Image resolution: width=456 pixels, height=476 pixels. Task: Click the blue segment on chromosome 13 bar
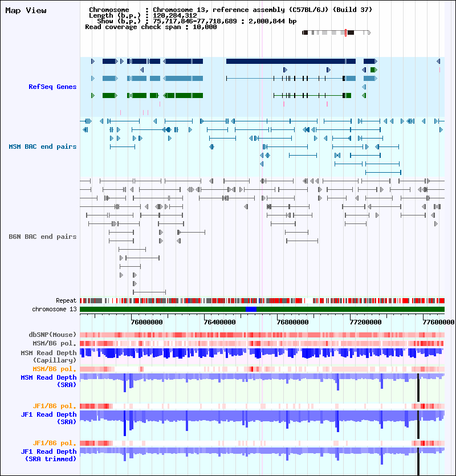click(251, 309)
